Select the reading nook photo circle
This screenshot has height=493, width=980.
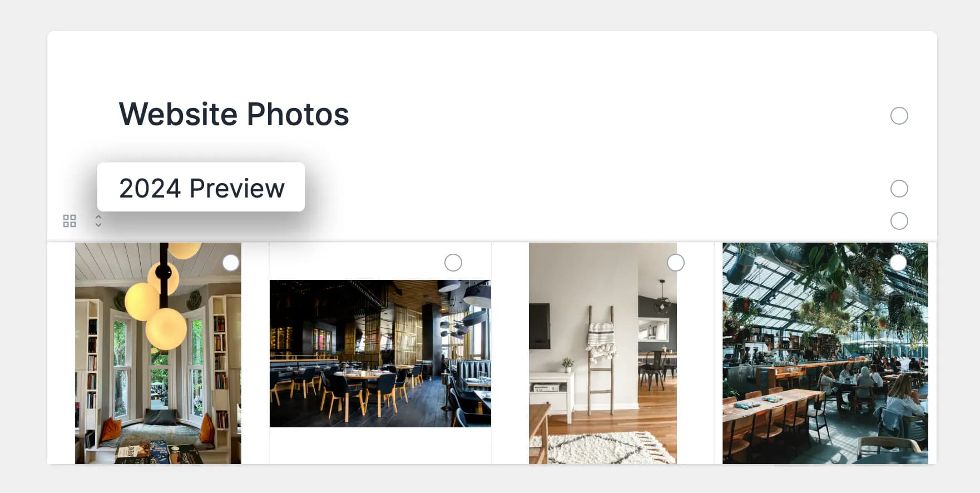click(x=231, y=263)
